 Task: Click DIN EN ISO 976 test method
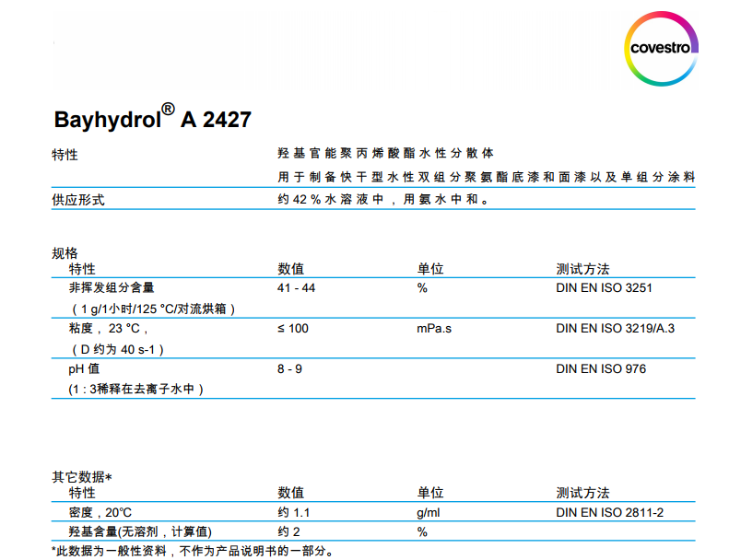(601, 369)
